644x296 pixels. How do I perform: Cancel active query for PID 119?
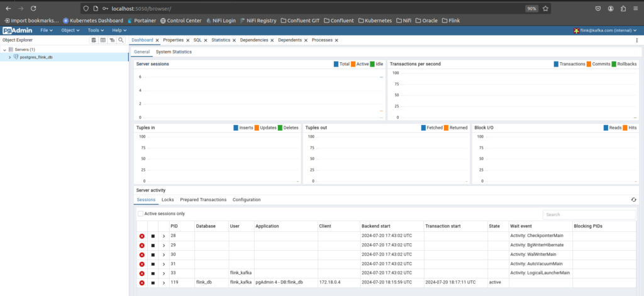[153, 283]
